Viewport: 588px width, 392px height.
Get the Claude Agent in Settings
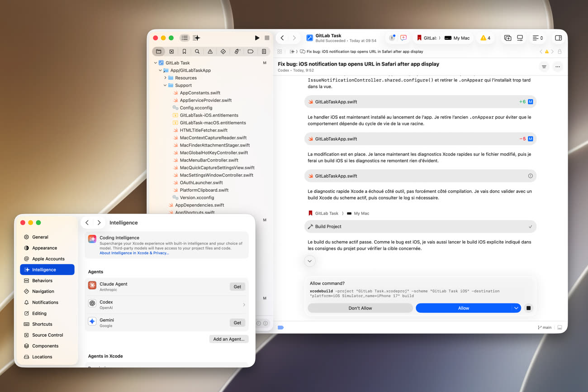point(237,287)
